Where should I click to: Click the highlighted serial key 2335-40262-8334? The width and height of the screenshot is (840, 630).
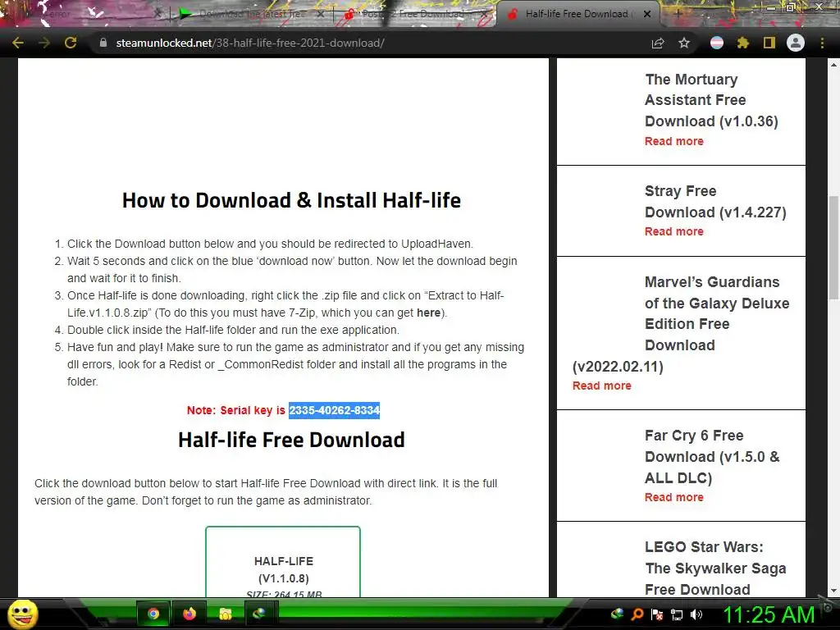click(335, 410)
